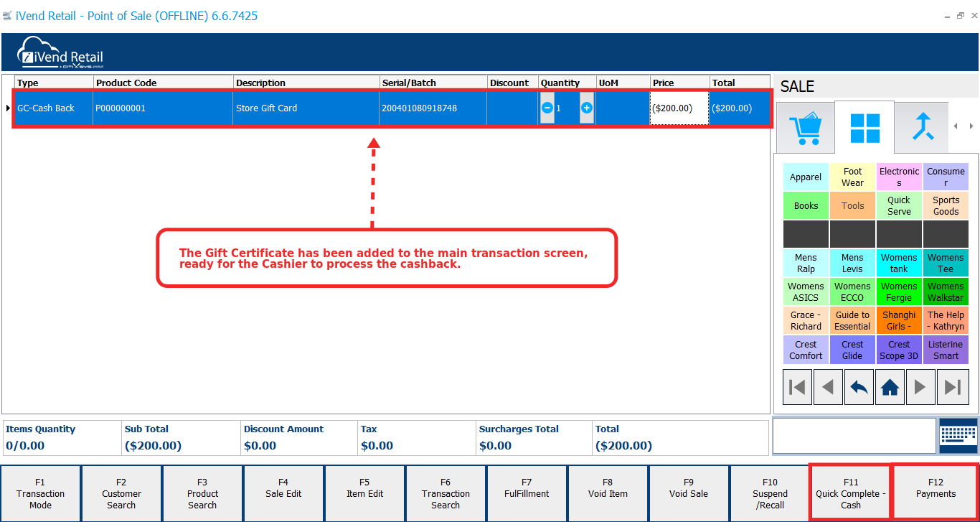Screen dimensions: 980x522
Task: Go back using the curved arrow
Action: 859,388
